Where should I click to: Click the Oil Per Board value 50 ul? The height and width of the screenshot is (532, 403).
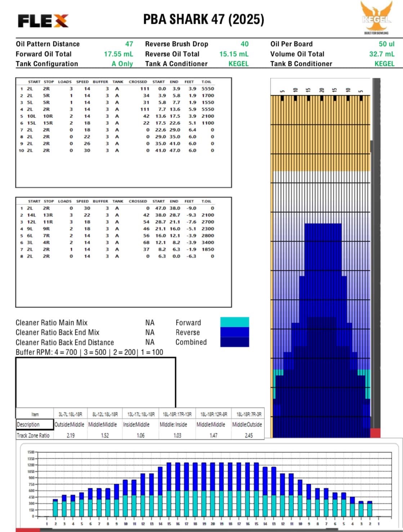386,44
